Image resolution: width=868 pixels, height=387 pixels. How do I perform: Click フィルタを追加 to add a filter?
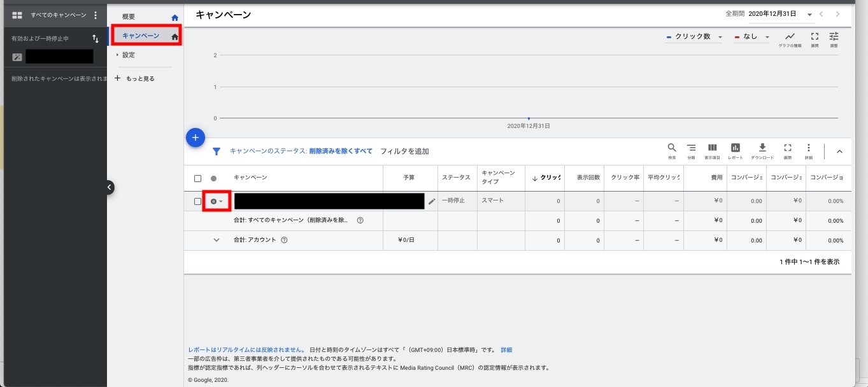[x=404, y=151]
